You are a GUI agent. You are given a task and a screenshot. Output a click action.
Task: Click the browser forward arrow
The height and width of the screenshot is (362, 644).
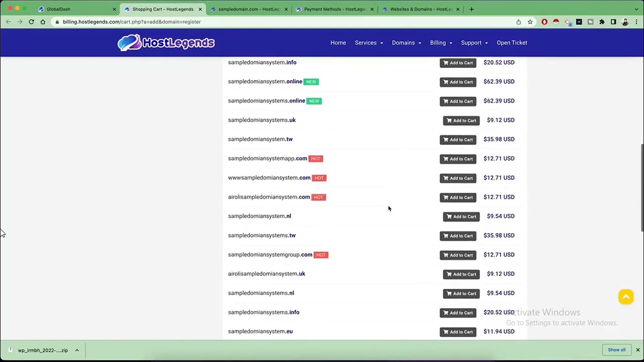(20, 22)
